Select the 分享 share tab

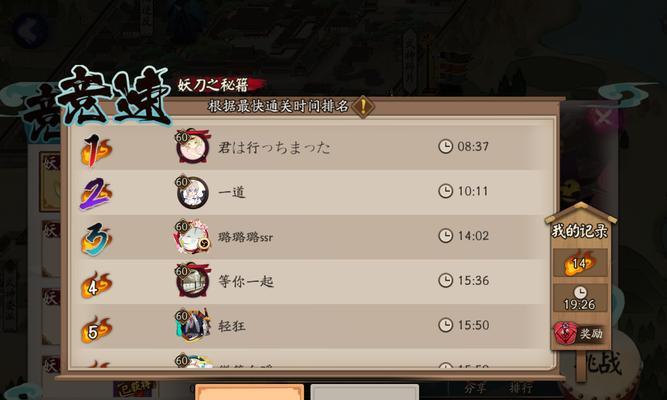(475, 388)
